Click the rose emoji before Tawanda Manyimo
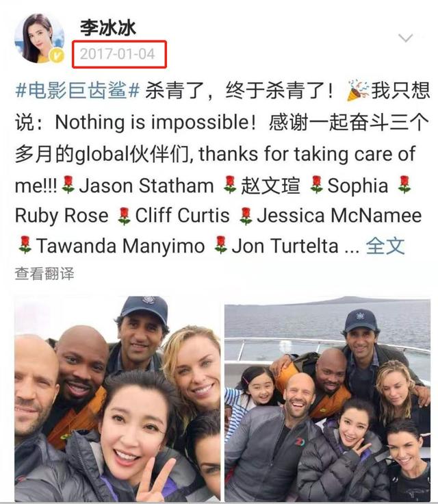 25,245
